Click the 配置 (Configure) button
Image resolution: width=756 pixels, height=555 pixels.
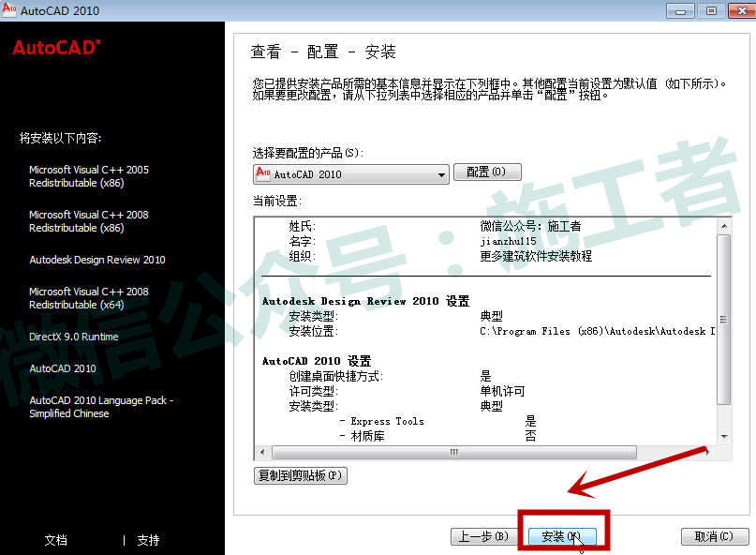[x=487, y=172]
